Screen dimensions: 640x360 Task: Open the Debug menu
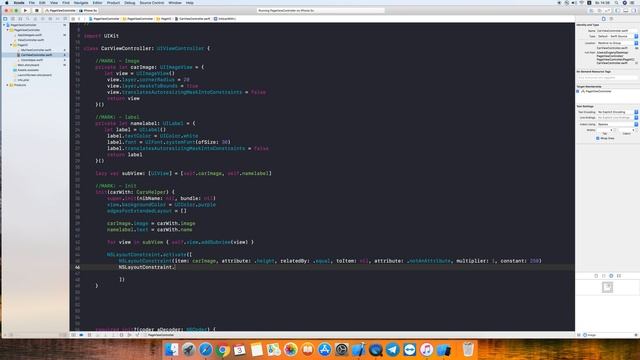pyautogui.click(x=129, y=3)
